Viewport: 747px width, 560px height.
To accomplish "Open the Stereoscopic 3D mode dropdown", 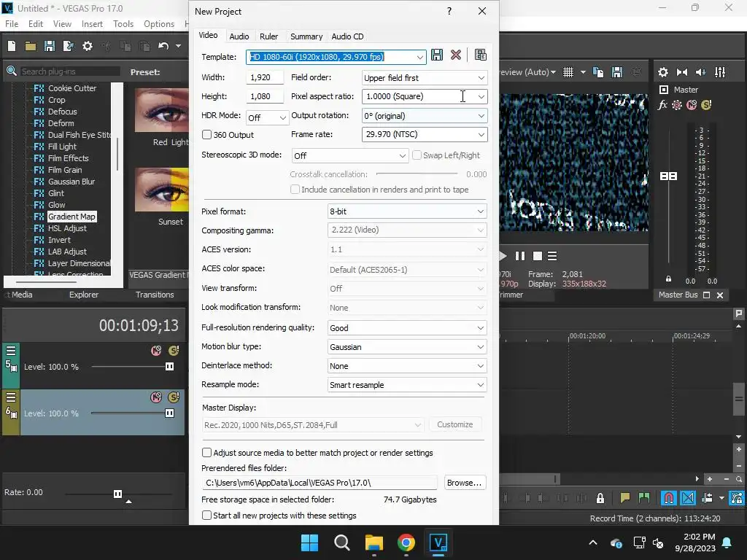I will tap(402, 156).
